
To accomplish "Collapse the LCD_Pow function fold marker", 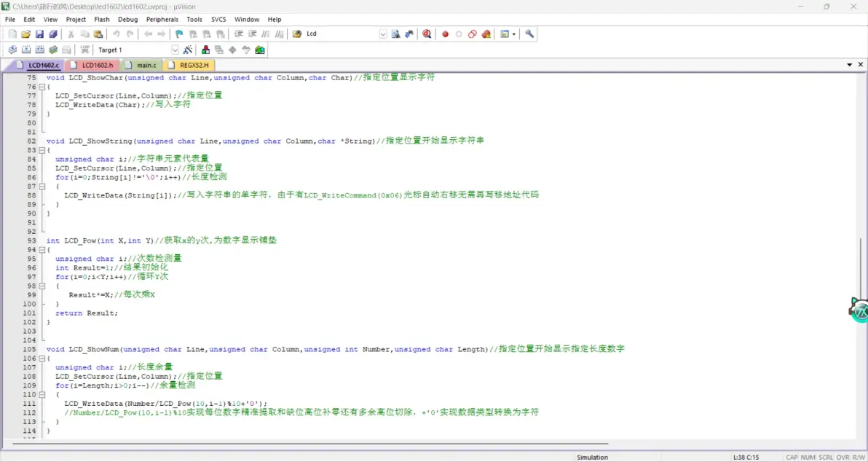I will point(42,250).
